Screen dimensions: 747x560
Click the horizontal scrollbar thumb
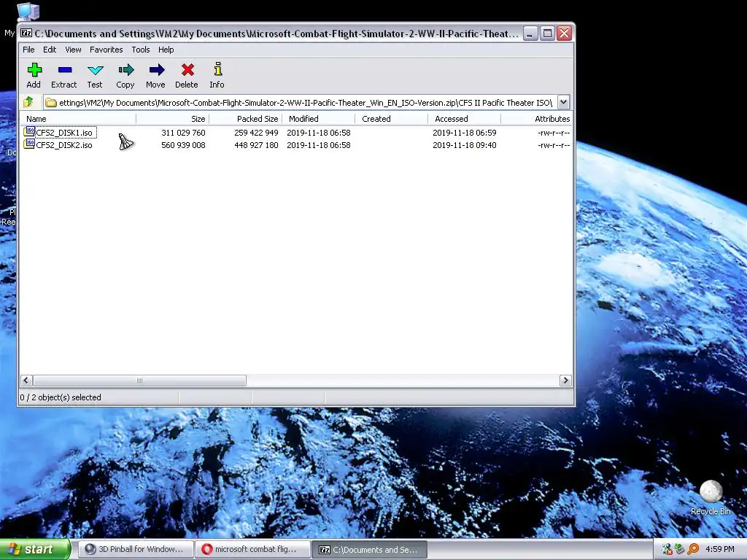[139, 380]
